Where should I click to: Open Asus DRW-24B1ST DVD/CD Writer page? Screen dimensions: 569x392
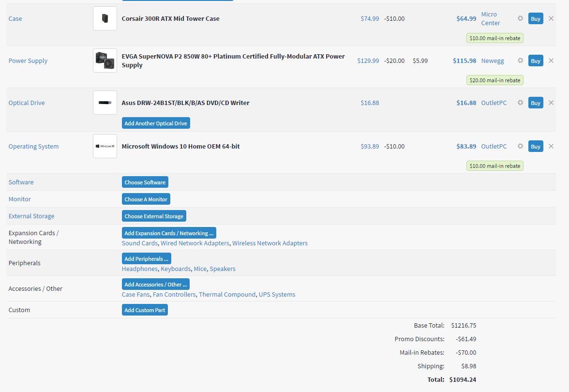tap(185, 103)
